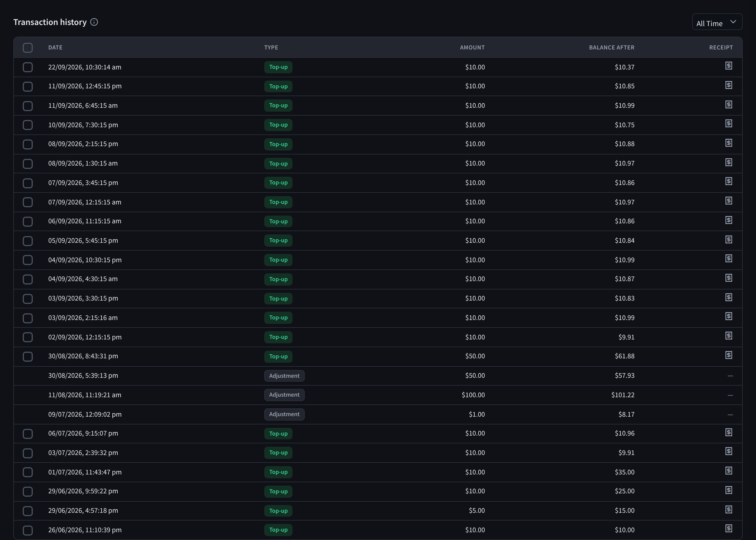Click the info icon beside Transaction history
This screenshot has width=756, height=540.
click(x=94, y=22)
